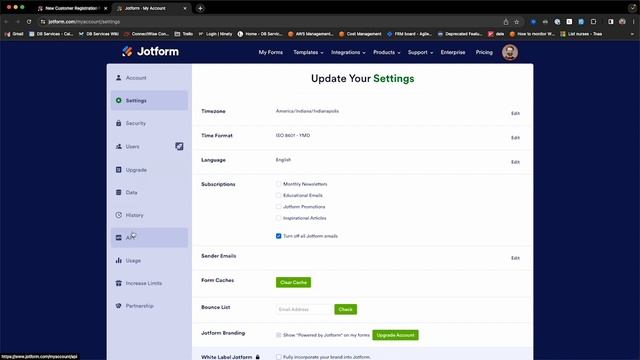The height and width of the screenshot is (360, 640).
Task: Expand the Products menu
Action: tap(387, 52)
